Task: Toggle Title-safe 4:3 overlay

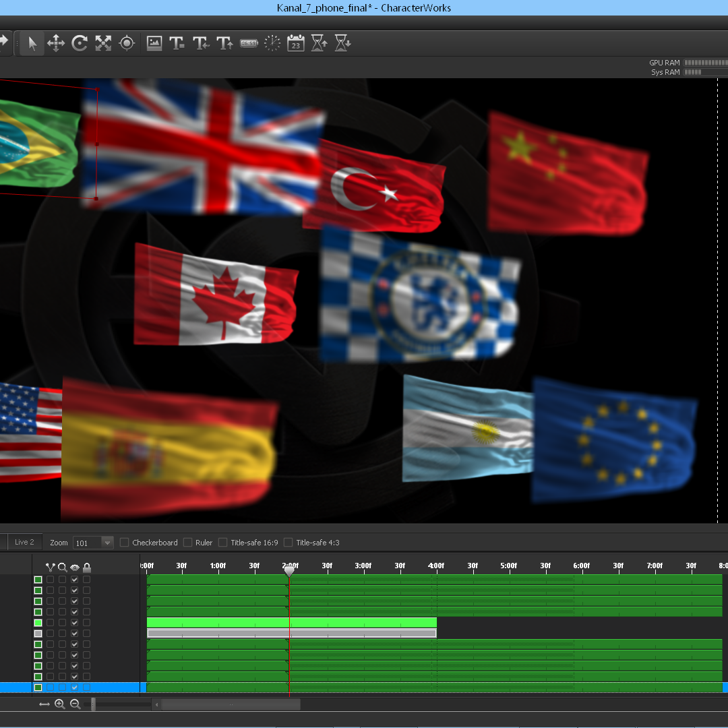Action: click(x=289, y=543)
